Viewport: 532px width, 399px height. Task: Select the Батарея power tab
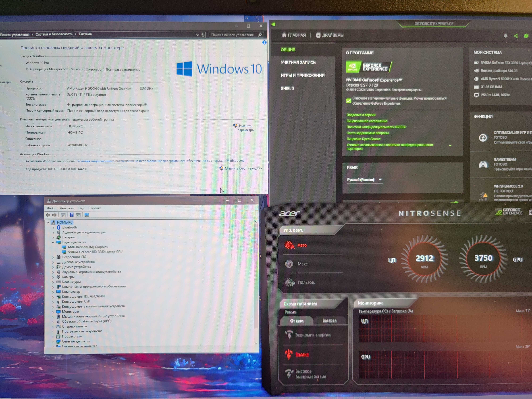(x=329, y=321)
